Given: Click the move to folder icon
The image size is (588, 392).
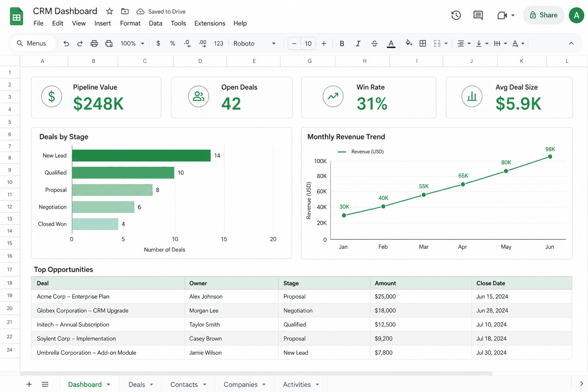Looking at the screenshot, I should click(125, 11).
